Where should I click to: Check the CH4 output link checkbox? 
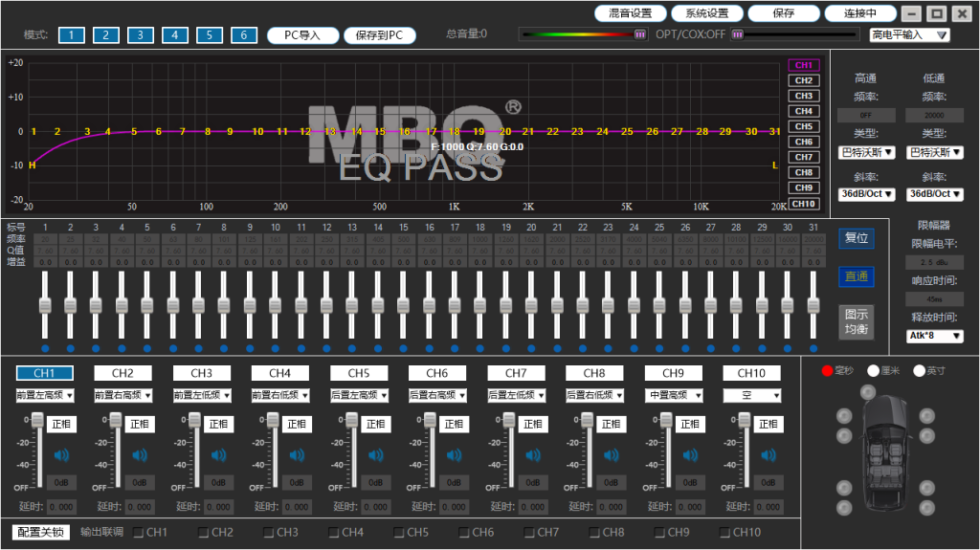point(334,533)
